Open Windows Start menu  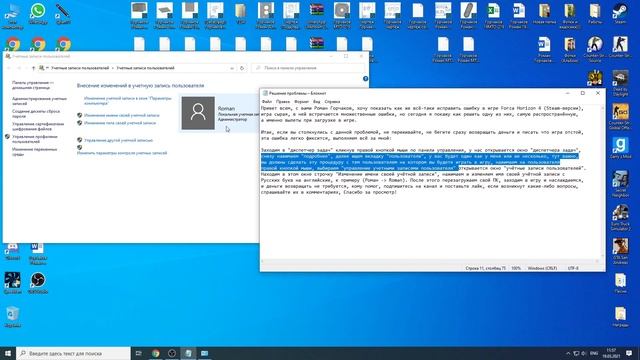[x=8, y=353]
